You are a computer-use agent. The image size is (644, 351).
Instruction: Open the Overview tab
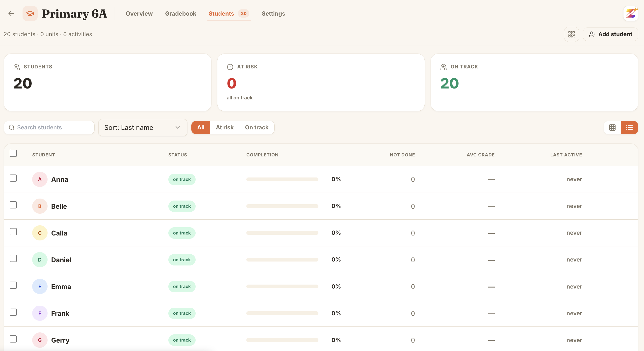(139, 14)
